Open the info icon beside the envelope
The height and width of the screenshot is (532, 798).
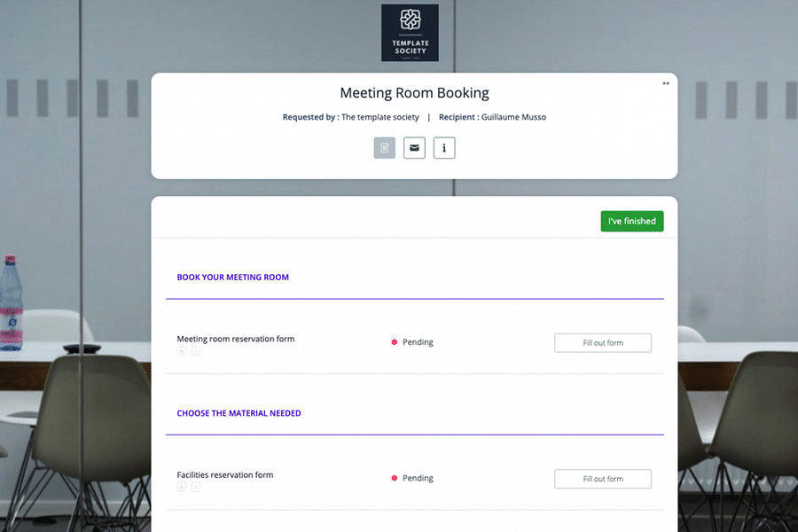point(443,147)
